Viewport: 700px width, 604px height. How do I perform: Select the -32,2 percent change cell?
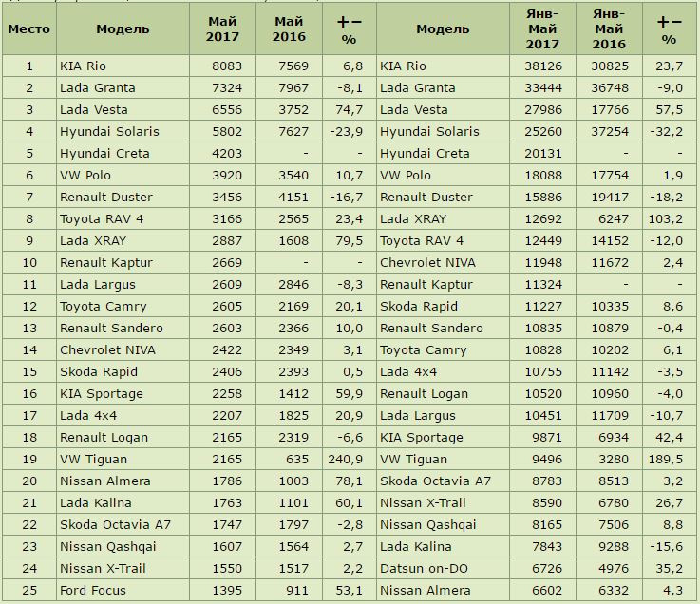click(666, 132)
